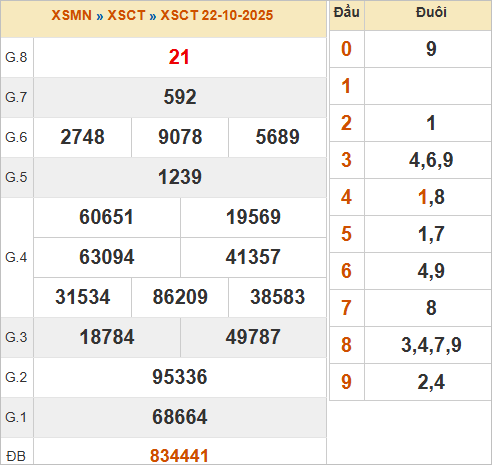Click the G.4 number 63094
This screenshot has height=465, width=492.
point(106,257)
